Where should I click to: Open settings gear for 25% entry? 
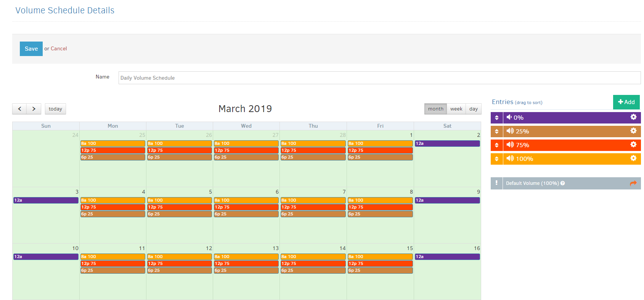pos(633,131)
